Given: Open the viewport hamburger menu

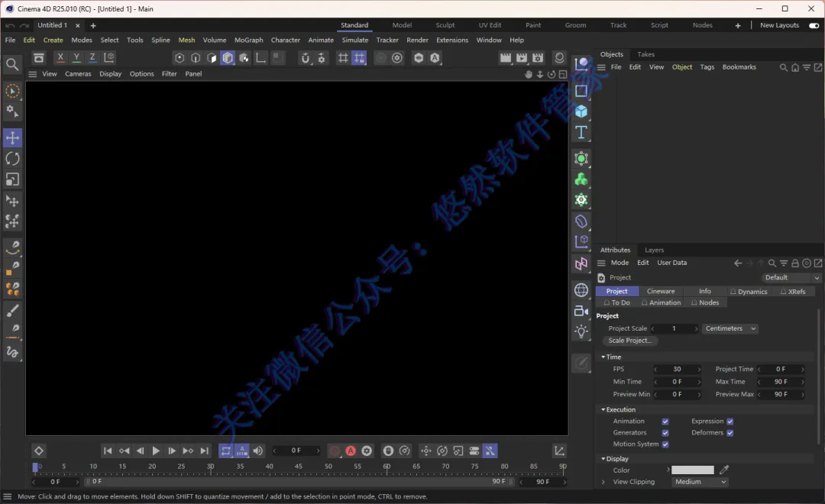Looking at the screenshot, I should (x=33, y=74).
